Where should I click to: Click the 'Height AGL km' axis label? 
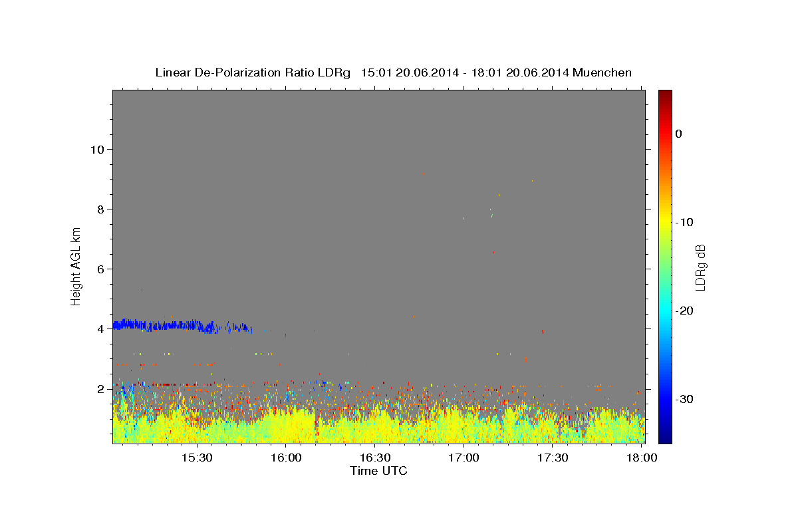pyautogui.click(x=76, y=266)
